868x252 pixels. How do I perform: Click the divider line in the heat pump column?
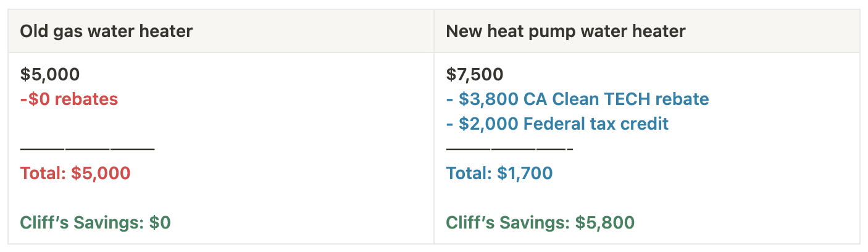pyautogui.click(x=510, y=148)
